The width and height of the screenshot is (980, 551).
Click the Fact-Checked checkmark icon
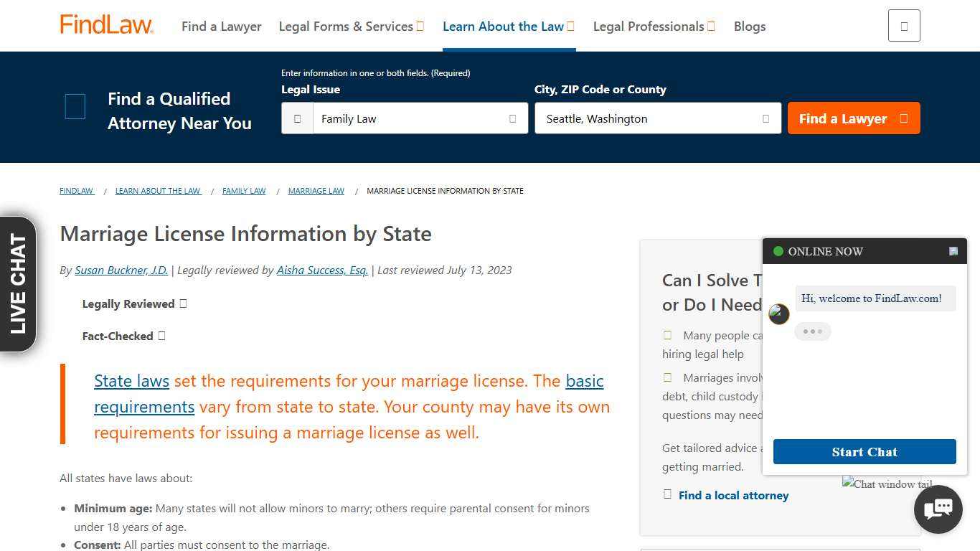coord(161,336)
